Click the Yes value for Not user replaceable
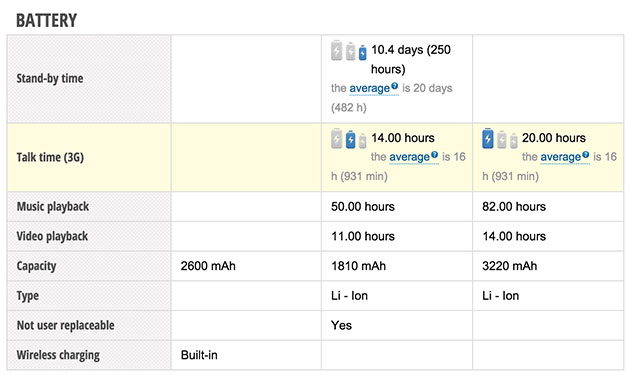This screenshot has width=640, height=375. pos(342,325)
